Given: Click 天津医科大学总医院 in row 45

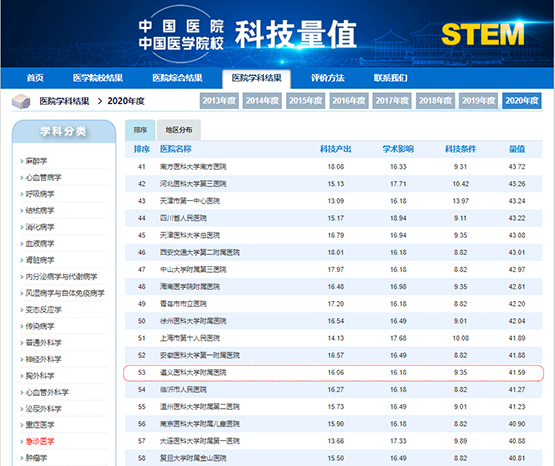Looking at the screenshot, I should (x=190, y=235).
